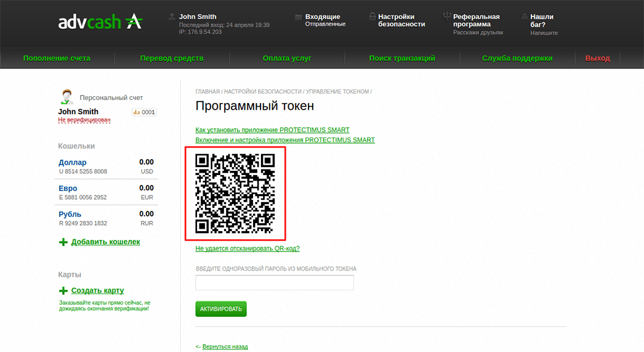Image resolution: width=644 pixels, height=352 pixels.
Task: Open Как установить приложение PROTECTIMUS SMART link
Action: 272,130
